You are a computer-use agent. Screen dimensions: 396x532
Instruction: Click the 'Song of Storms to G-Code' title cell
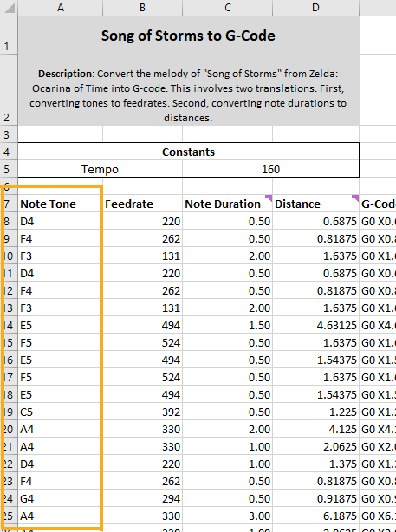188,35
